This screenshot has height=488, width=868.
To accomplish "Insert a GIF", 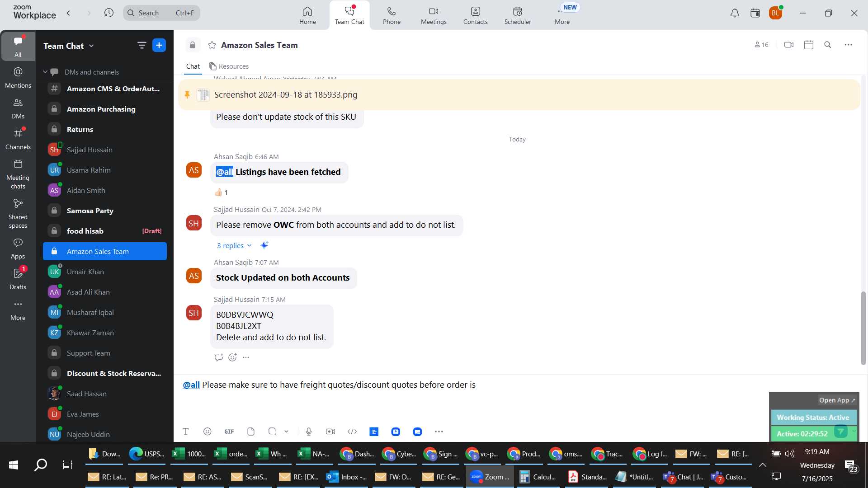I will coord(229,432).
